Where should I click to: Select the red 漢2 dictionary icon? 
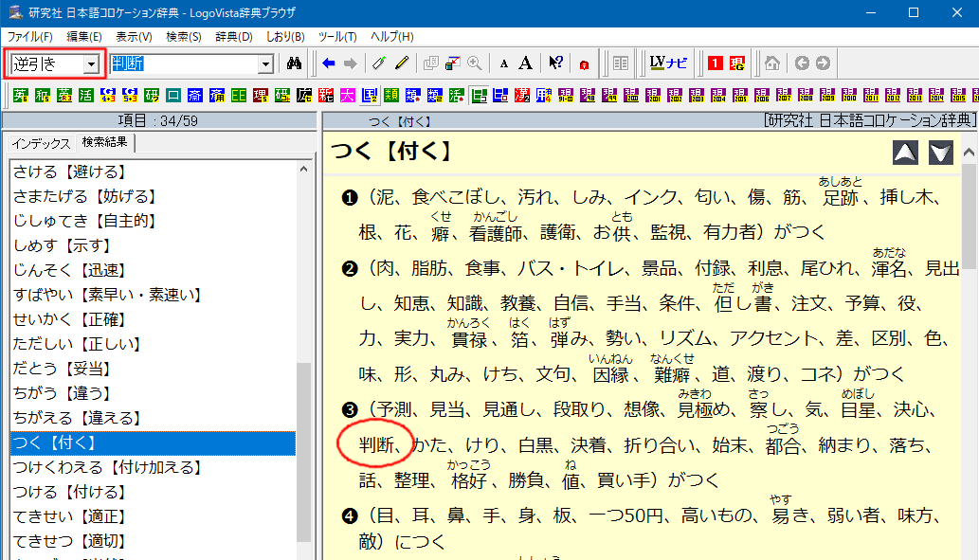(522, 96)
